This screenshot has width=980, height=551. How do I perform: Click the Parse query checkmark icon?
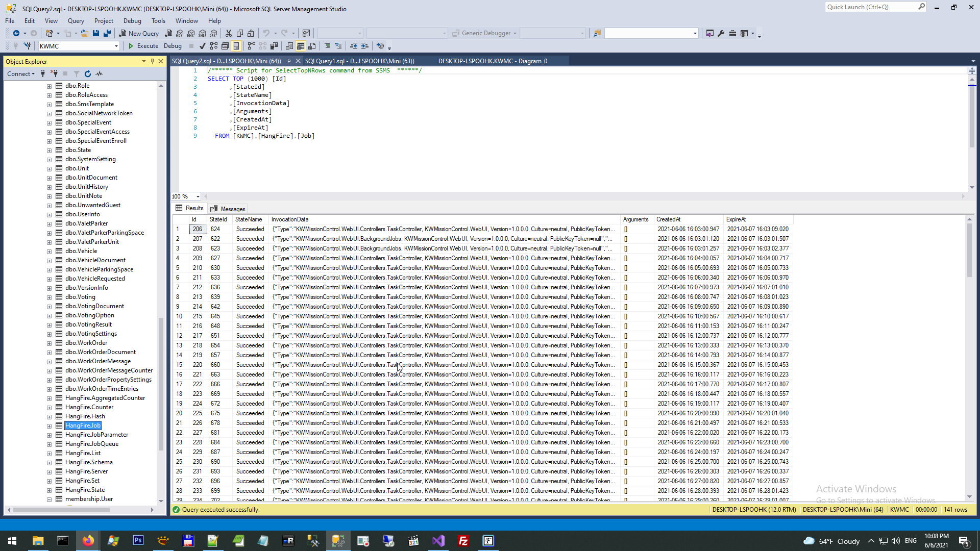pyautogui.click(x=203, y=46)
